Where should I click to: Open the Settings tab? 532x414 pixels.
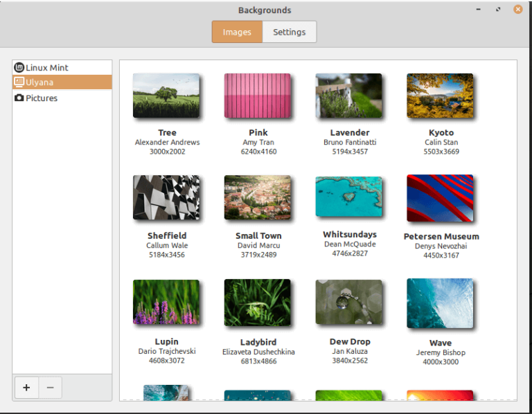click(290, 32)
